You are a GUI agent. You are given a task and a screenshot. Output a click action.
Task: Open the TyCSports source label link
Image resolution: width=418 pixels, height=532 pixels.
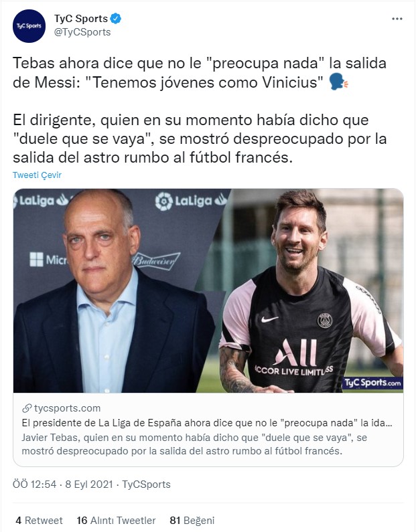(x=146, y=484)
